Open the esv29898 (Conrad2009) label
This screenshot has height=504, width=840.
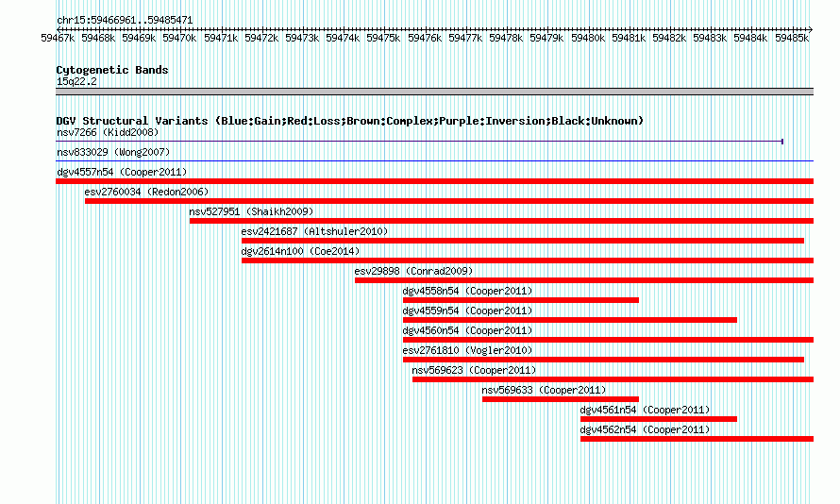click(413, 271)
